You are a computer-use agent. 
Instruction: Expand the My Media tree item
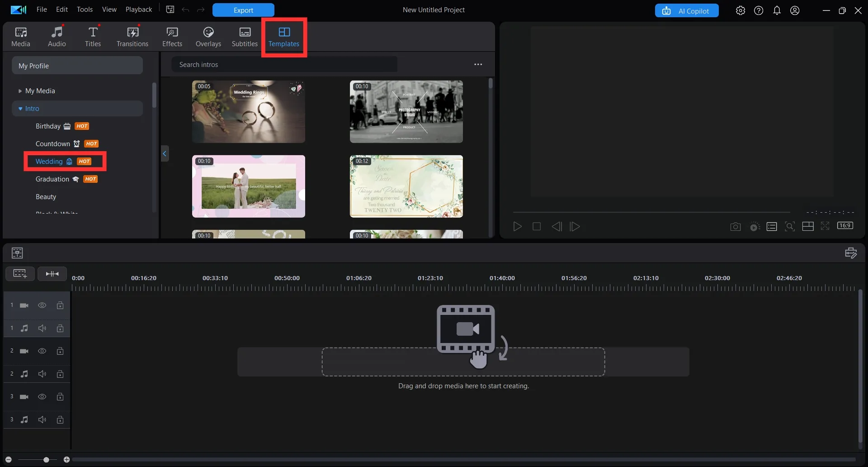20,91
